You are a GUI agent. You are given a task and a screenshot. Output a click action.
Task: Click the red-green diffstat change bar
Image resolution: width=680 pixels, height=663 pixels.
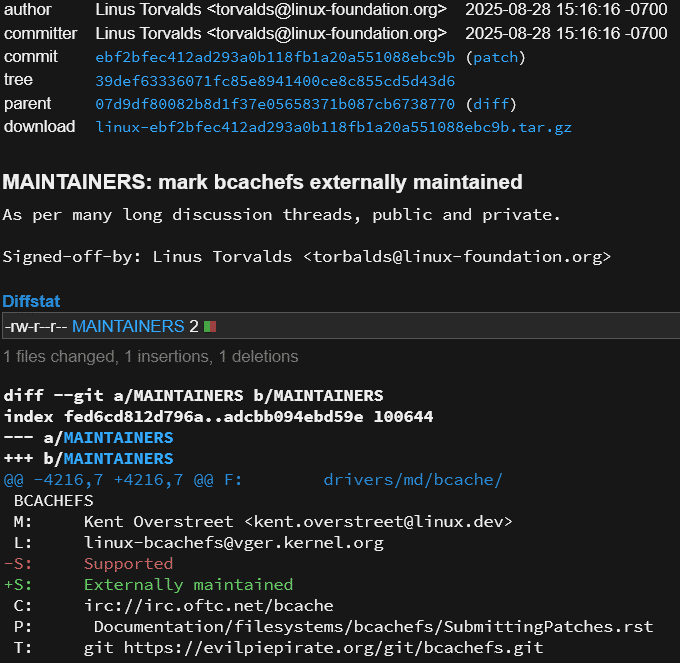(210, 326)
